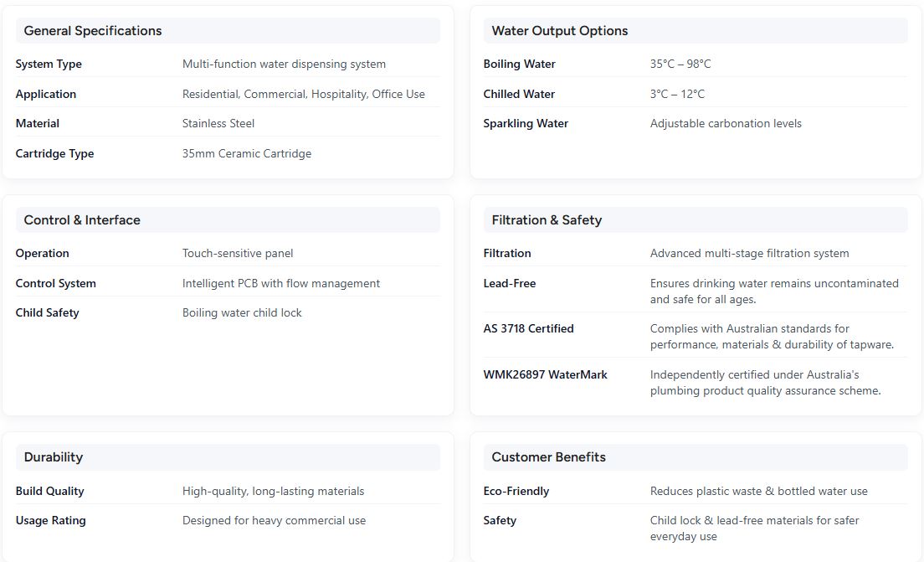Click Intelligent PCB with flow management

(281, 284)
